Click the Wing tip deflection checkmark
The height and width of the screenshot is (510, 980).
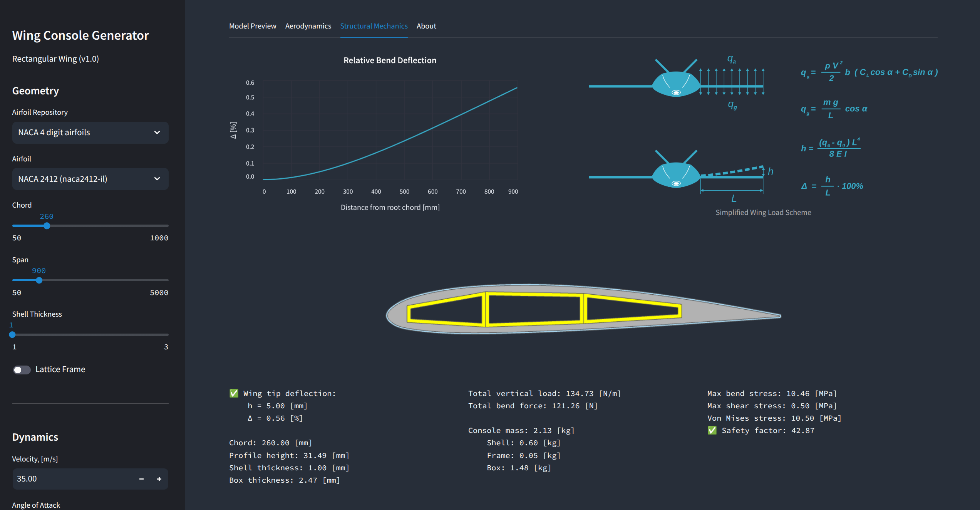click(x=233, y=393)
